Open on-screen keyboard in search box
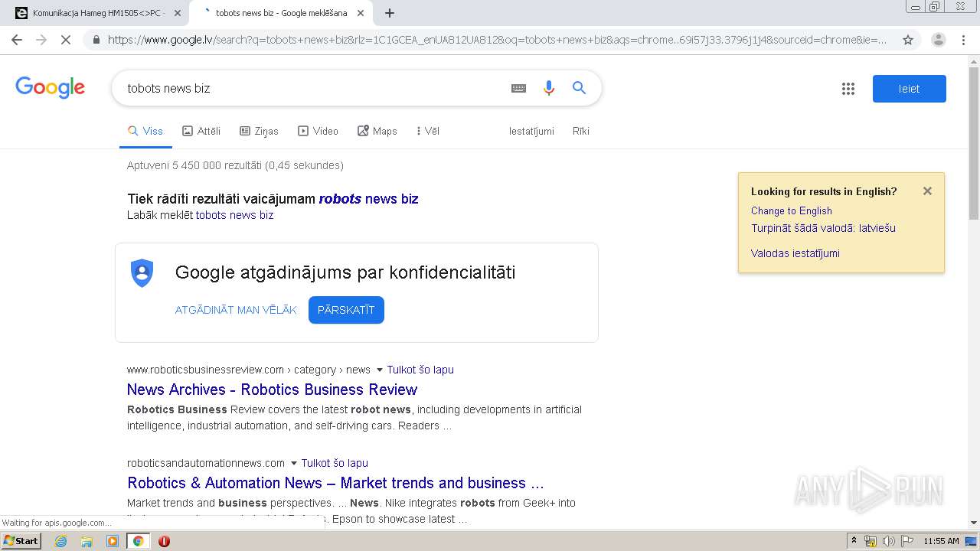Screen dimensions: 980x551 coord(518,88)
